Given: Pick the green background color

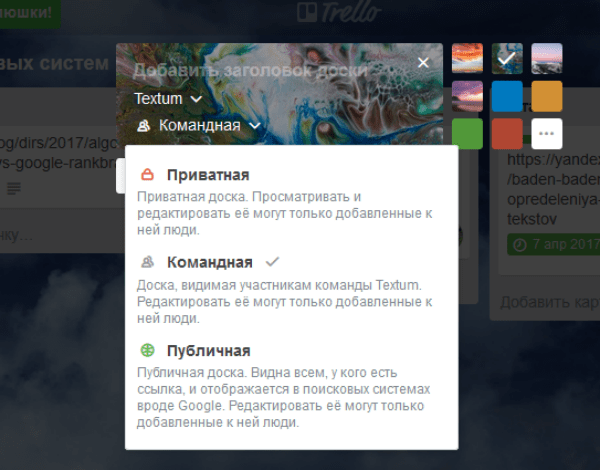Looking at the screenshot, I should (467, 134).
